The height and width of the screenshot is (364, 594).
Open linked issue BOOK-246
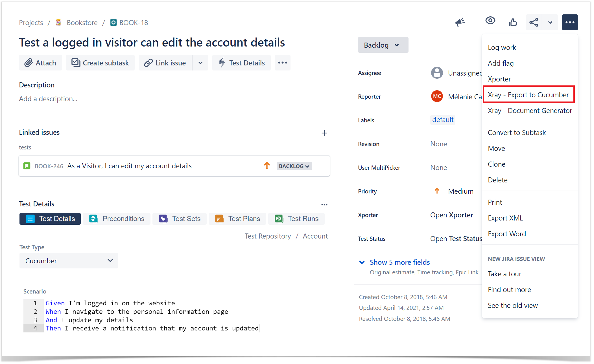tap(49, 166)
